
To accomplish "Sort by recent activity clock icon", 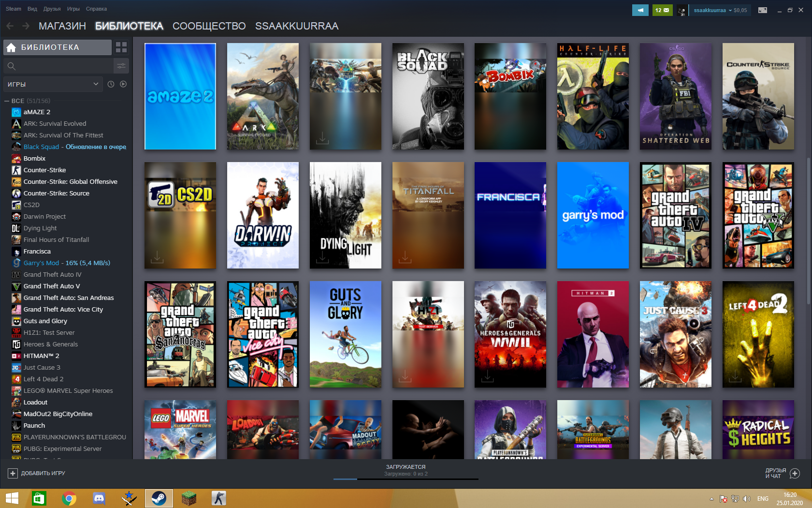I will click(x=111, y=84).
